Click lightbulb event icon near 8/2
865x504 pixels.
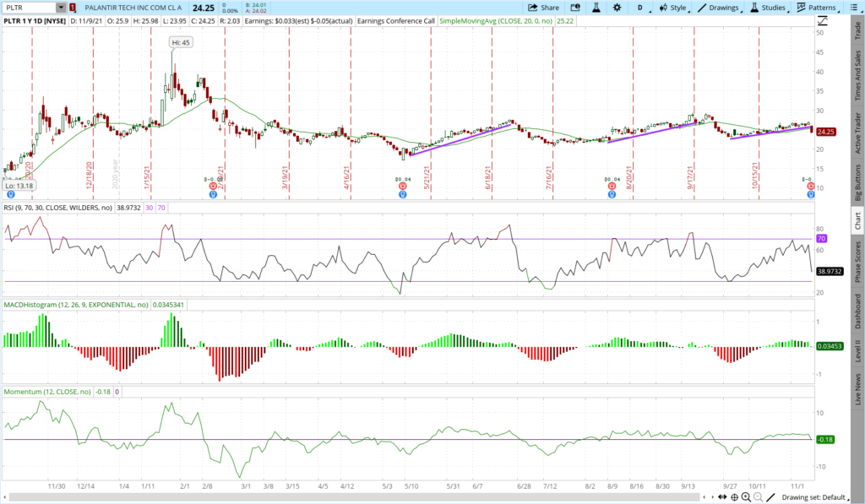pyautogui.click(x=612, y=194)
